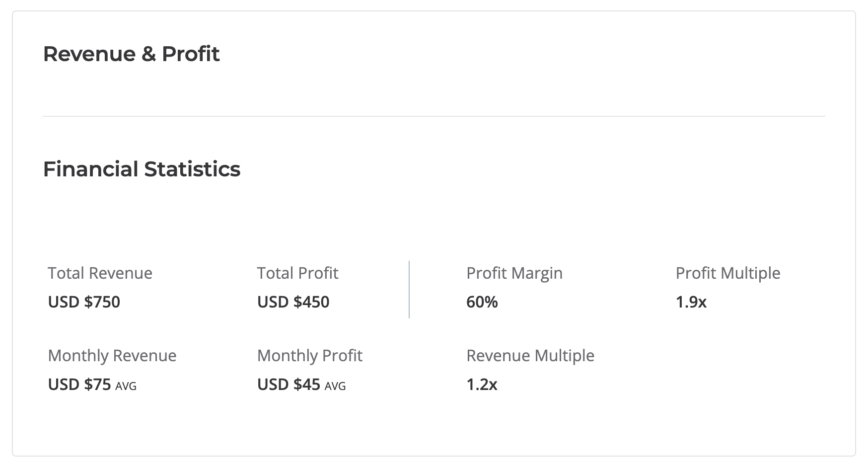Select the Profit Margin label

(514, 273)
